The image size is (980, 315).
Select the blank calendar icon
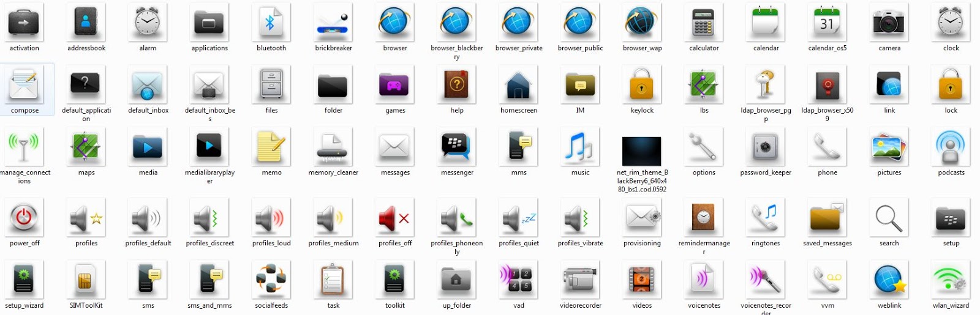coord(766,23)
